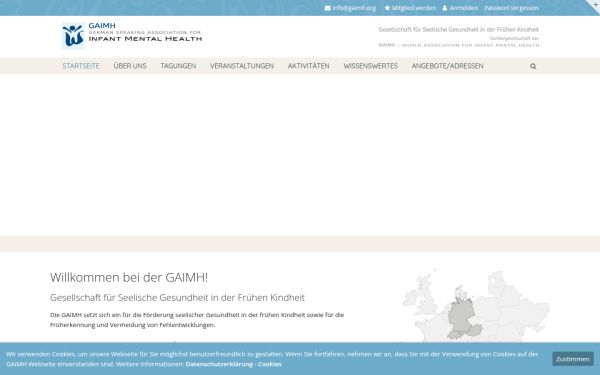The width and height of the screenshot is (600, 375).
Task: Open the STARTSEITE menu item
Action: coord(81,66)
